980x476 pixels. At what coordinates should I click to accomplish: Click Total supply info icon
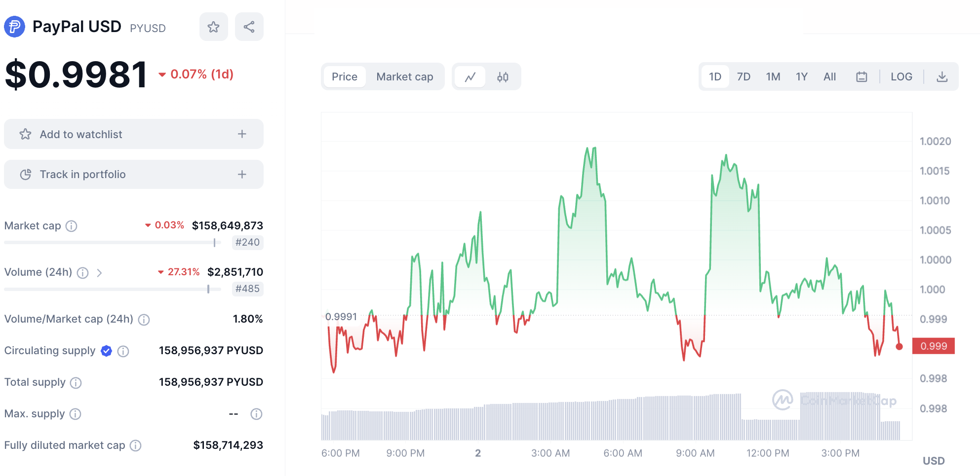coord(76,383)
